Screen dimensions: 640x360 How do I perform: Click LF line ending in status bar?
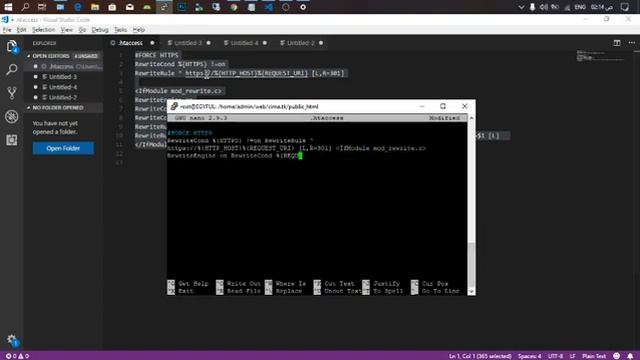point(572,356)
